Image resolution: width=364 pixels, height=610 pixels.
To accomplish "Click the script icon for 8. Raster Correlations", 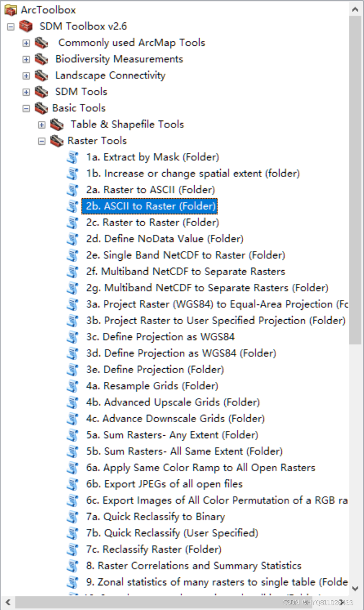I will click(73, 566).
